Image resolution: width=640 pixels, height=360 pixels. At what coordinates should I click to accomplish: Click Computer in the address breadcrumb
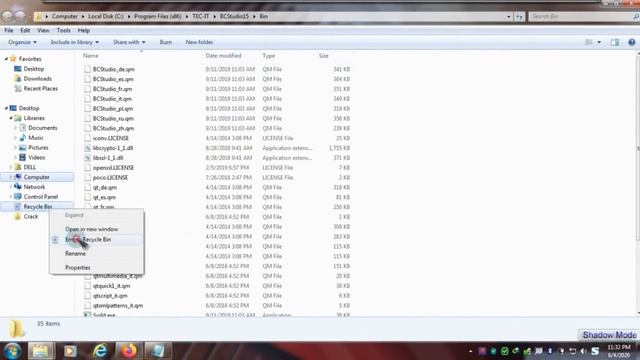click(64, 16)
